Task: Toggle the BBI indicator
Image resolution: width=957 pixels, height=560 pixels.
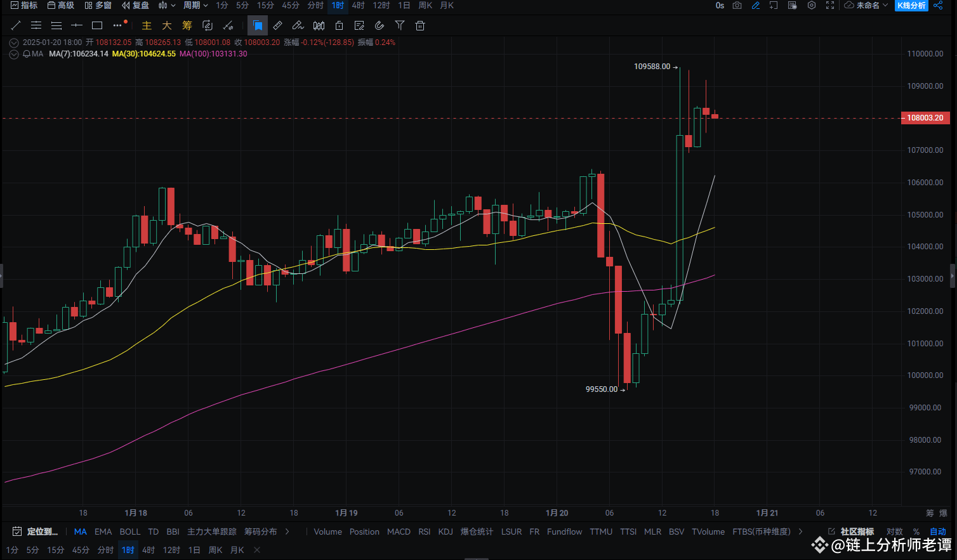Action: pyautogui.click(x=173, y=531)
